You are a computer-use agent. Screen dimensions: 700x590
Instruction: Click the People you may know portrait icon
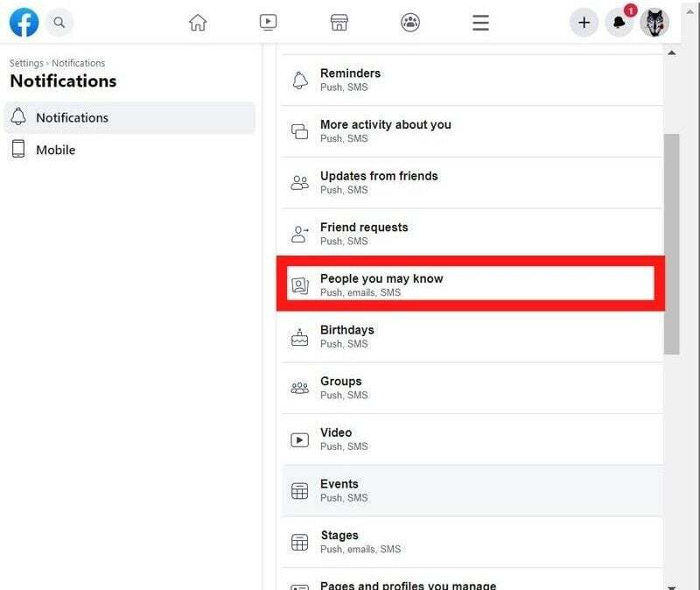point(300,285)
